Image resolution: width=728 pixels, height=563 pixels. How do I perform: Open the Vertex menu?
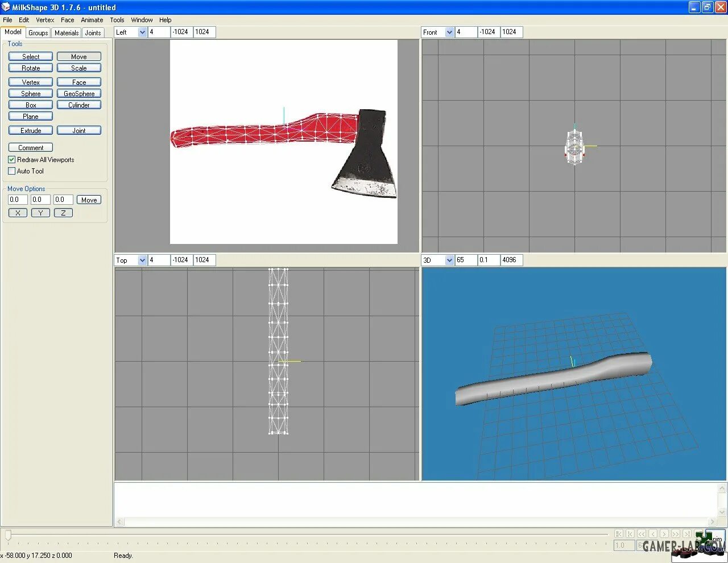(x=45, y=19)
